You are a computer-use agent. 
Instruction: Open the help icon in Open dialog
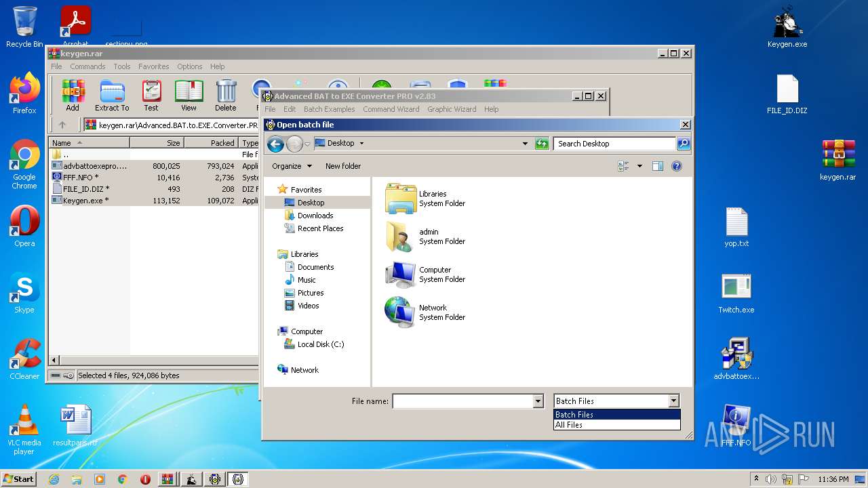(x=676, y=166)
